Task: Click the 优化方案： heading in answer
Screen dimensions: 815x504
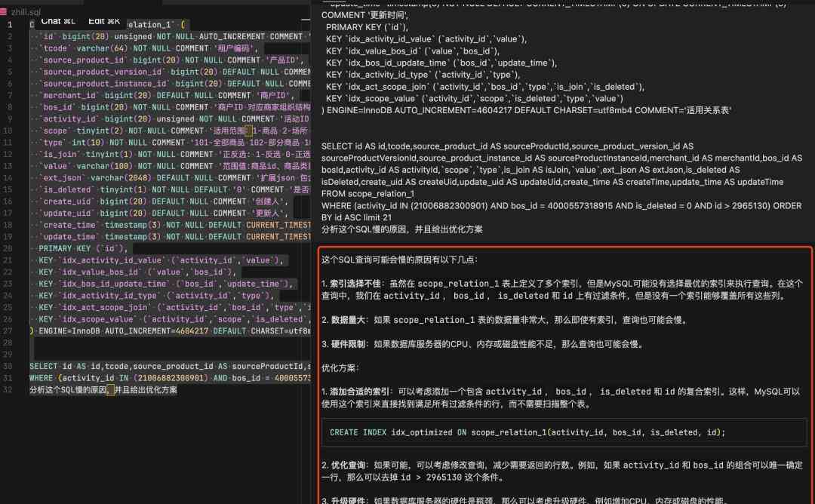Action: pyautogui.click(x=340, y=368)
